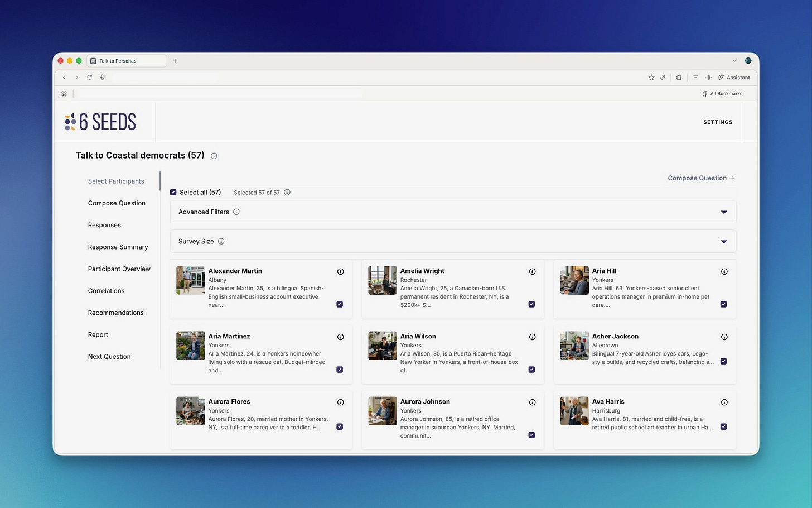The image size is (812, 508).
Task: Click info icon next to Survey Size
Action: [x=221, y=242]
